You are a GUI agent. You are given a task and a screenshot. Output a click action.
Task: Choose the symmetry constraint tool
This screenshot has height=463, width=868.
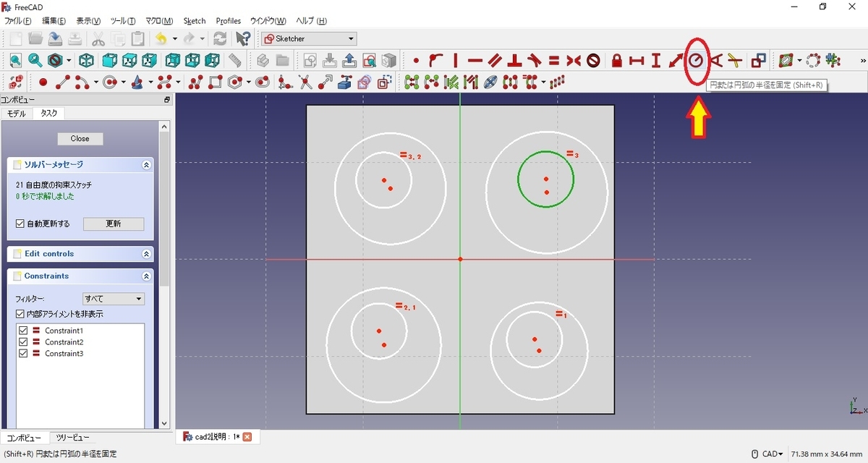coord(574,61)
